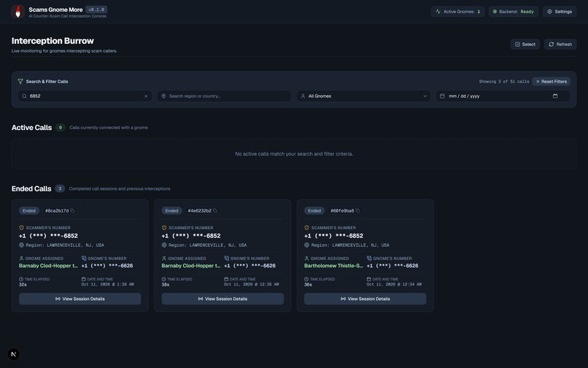The height and width of the screenshot is (368, 588).
Task: Click the time elapsed value 32s
Action: coord(23,285)
